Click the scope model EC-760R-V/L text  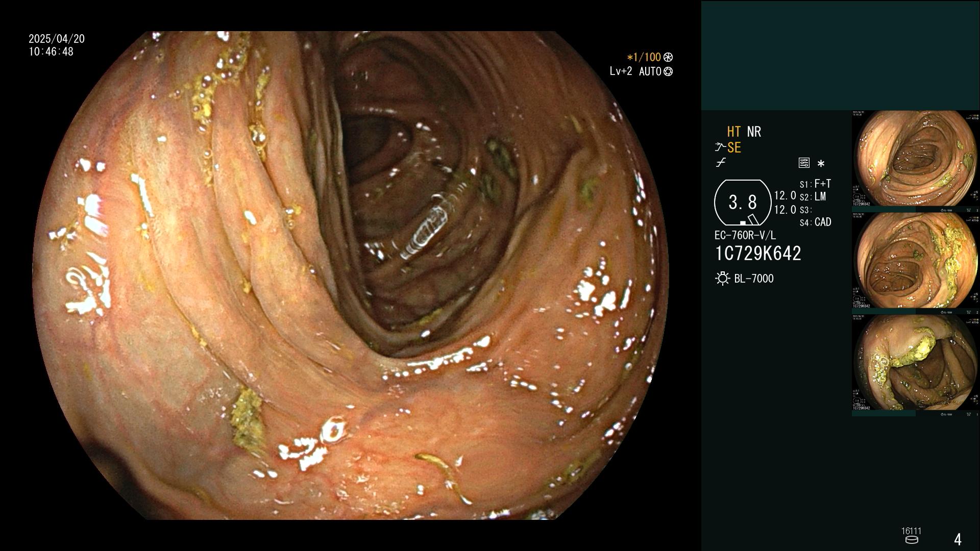[x=745, y=236]
